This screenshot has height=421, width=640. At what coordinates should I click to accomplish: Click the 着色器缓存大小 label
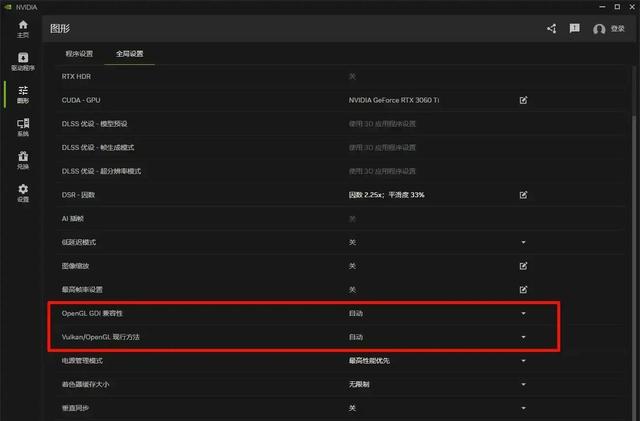[85, 384]
